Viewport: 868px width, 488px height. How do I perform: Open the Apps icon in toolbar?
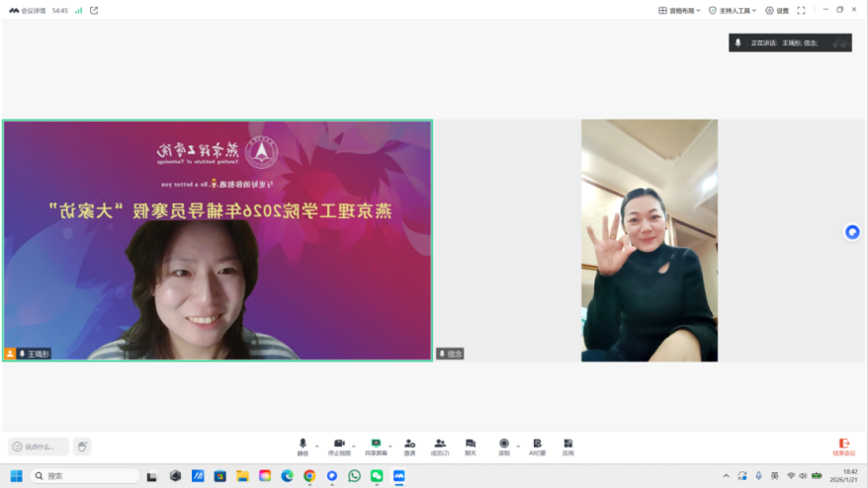568,446
